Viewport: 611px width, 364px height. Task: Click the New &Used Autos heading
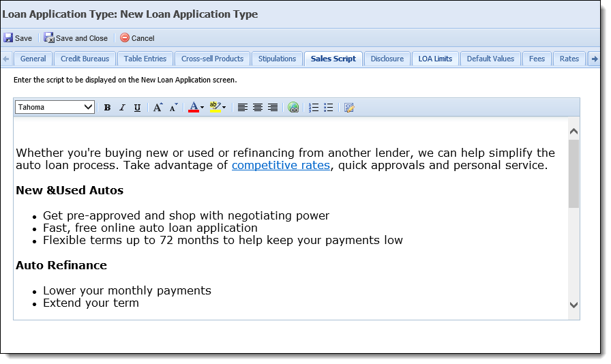click(70, 190)
